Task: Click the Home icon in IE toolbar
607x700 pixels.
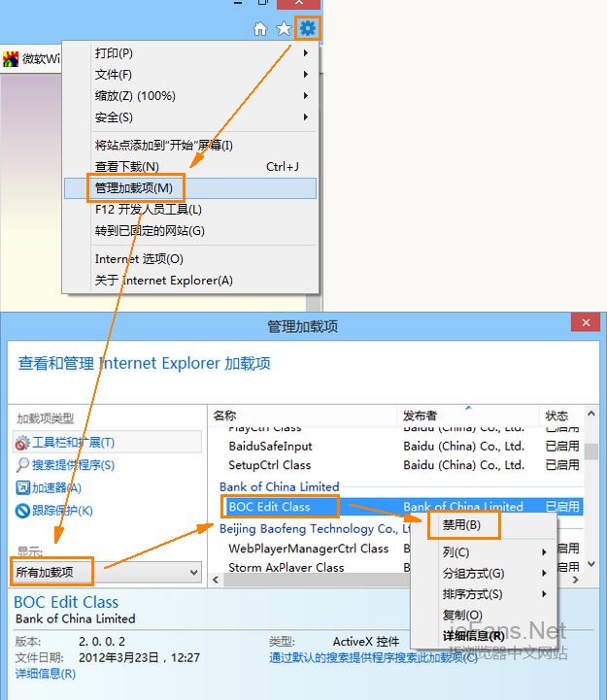Action: pos(260,29)
